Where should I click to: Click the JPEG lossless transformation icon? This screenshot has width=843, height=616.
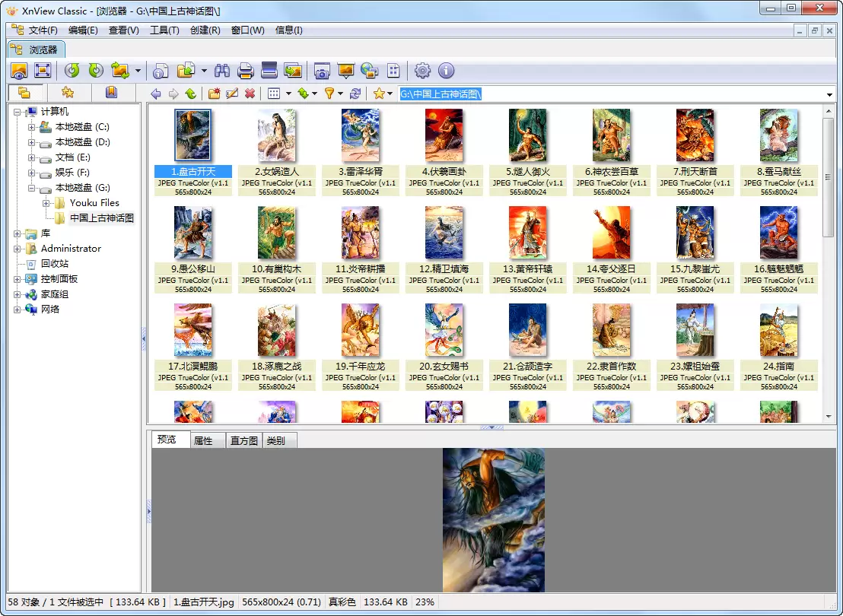[x=120, y=71]
